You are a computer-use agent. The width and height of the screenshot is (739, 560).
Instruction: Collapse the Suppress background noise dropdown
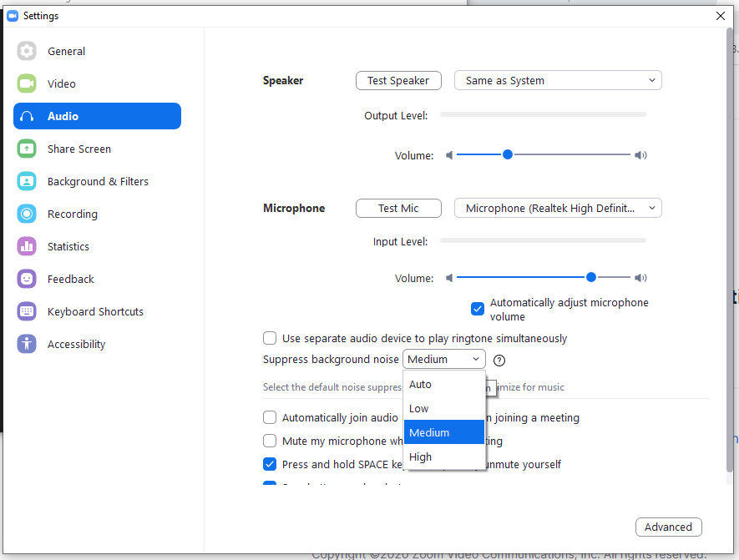pyautogui.click(x=444, y=359)
